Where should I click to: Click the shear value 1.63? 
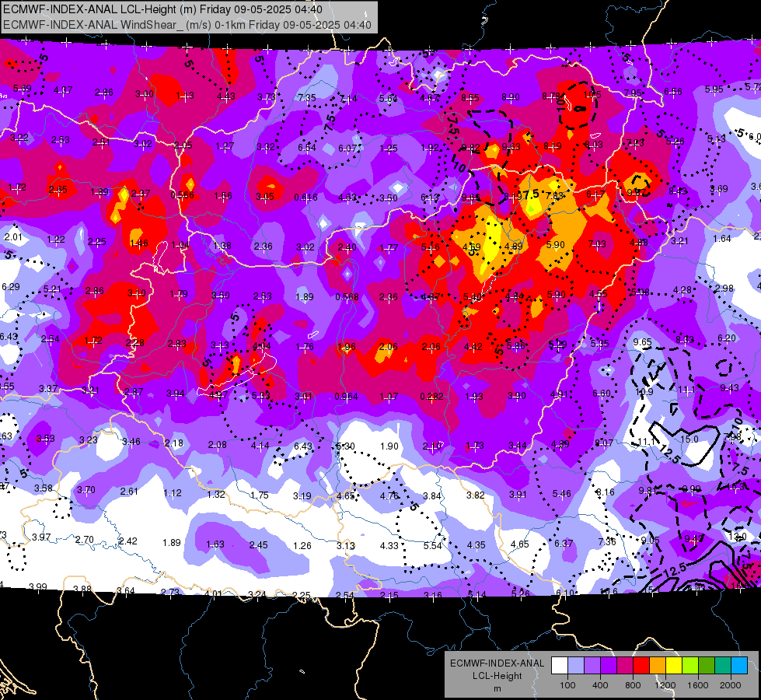coord(215,544)
